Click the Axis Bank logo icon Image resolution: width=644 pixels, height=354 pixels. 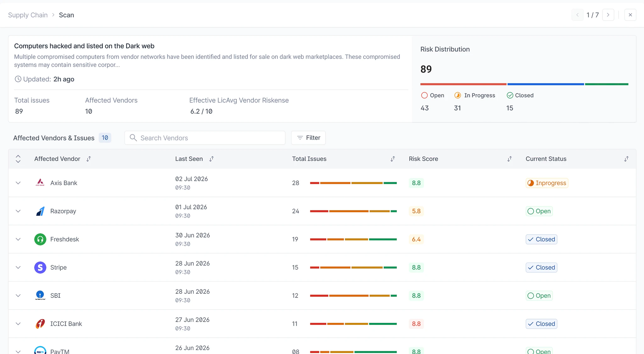40,183
